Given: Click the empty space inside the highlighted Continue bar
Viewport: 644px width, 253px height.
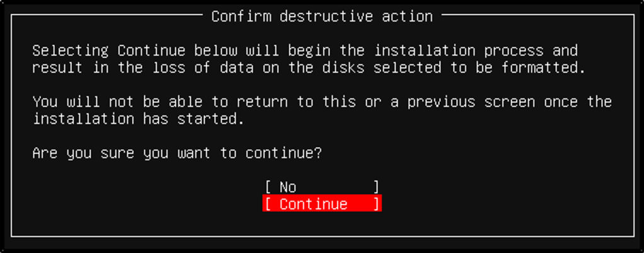Looking at the screenshot, I should coord(360,204).
